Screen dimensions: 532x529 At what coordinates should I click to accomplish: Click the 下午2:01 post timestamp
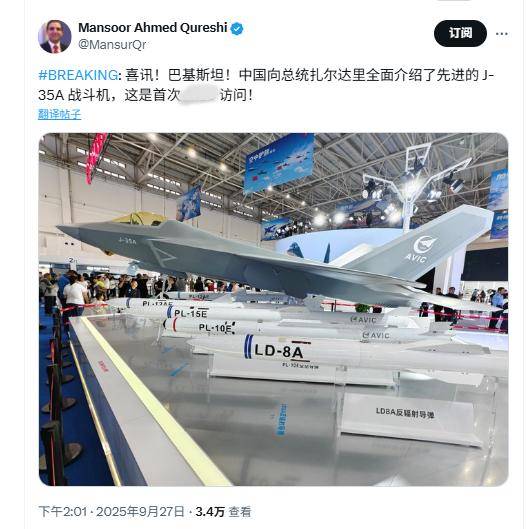click(x=63, y=511)
